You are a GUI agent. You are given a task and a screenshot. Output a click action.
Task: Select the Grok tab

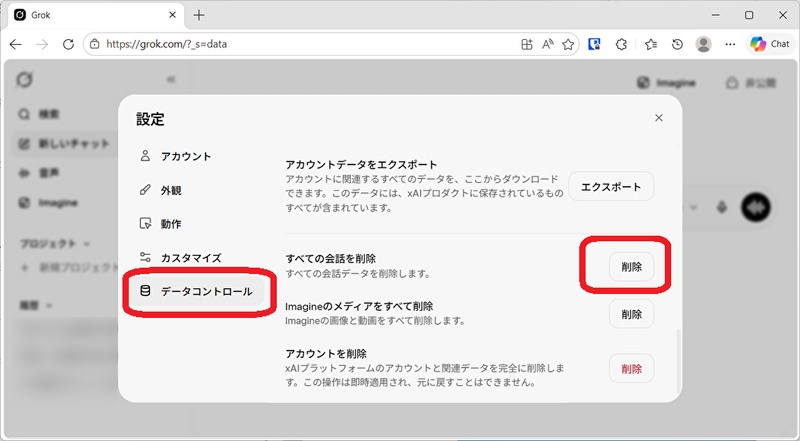coord(96,15)
